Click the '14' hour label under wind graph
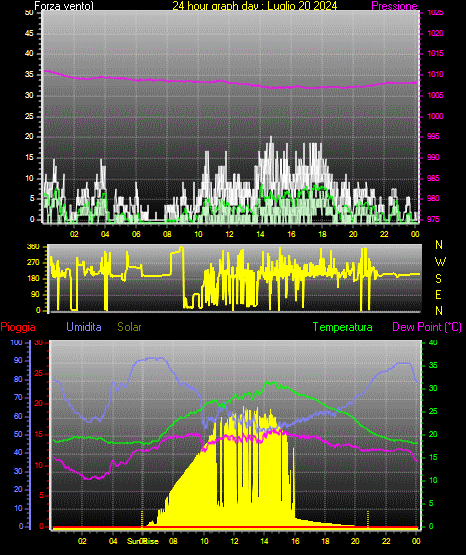 point(260,234)
